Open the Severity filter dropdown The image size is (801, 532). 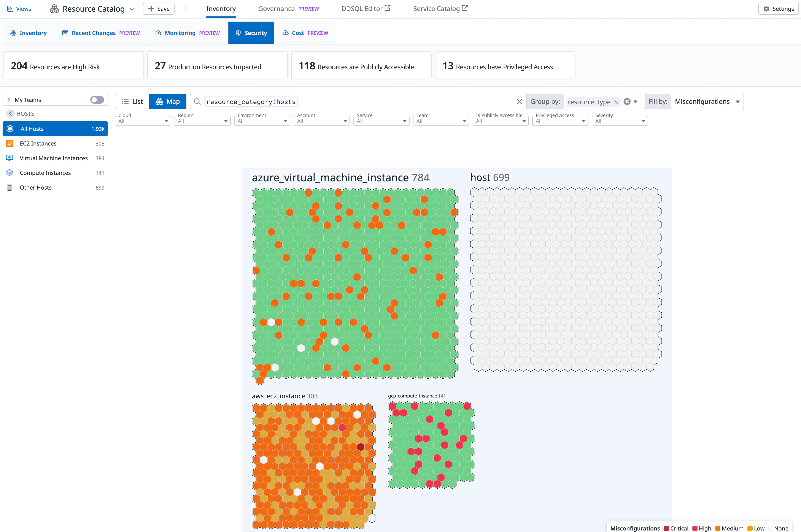620,120
